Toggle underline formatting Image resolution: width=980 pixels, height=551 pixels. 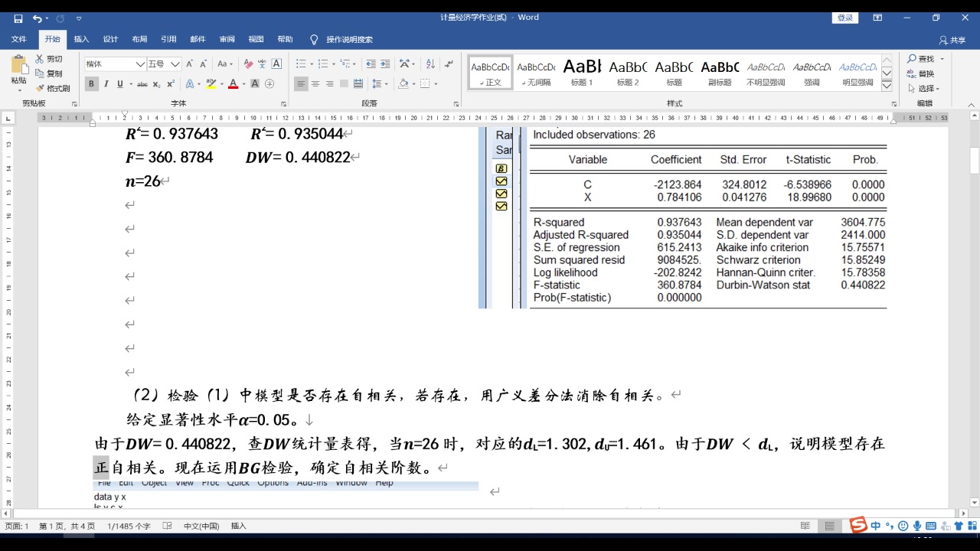pos(119,84)
